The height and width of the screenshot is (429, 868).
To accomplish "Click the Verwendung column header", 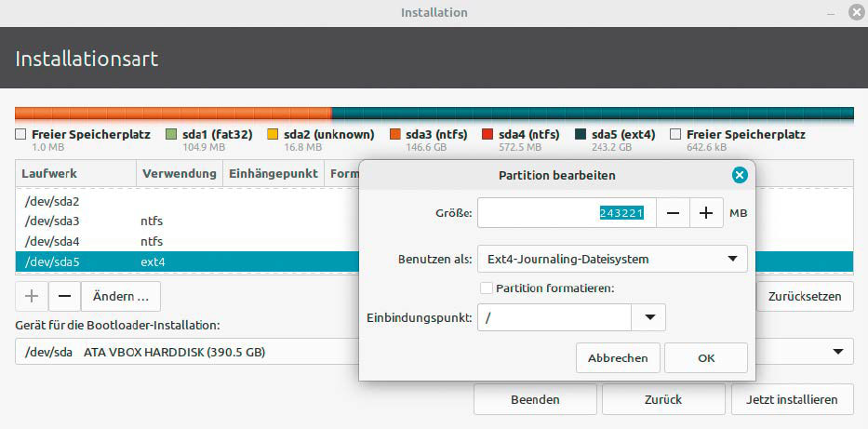I will [180, 174].
